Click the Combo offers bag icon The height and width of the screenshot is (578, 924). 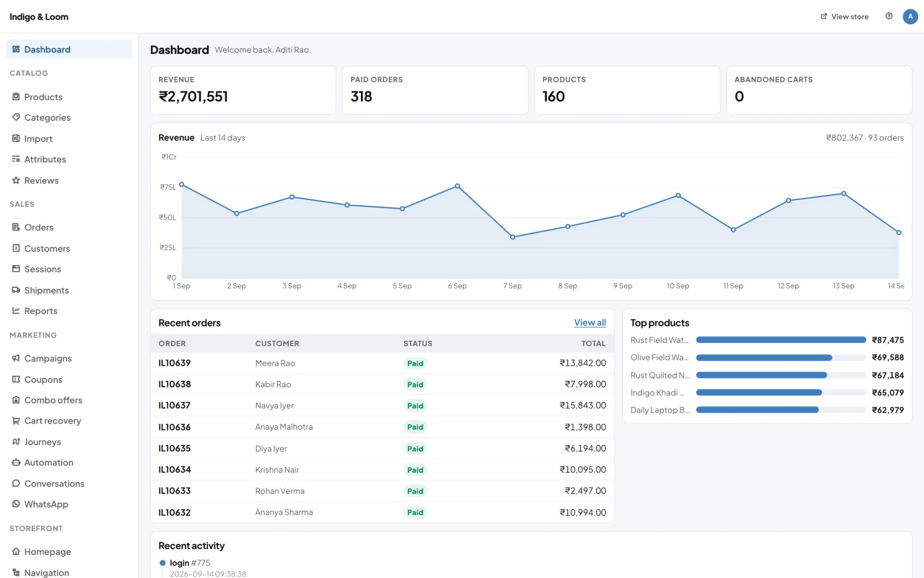point(16,400)
